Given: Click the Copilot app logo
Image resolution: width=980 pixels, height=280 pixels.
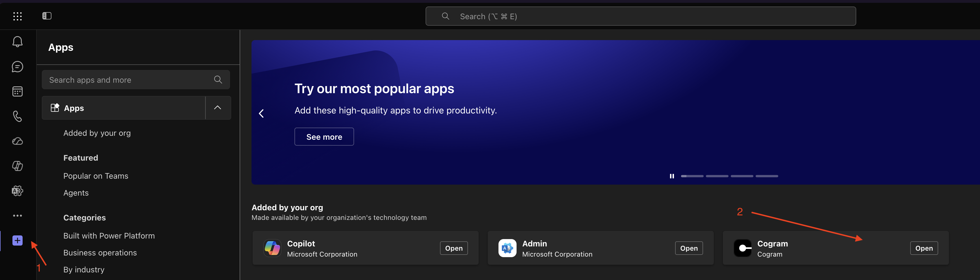Looking at the screenshot, I should tap(272, 248).
